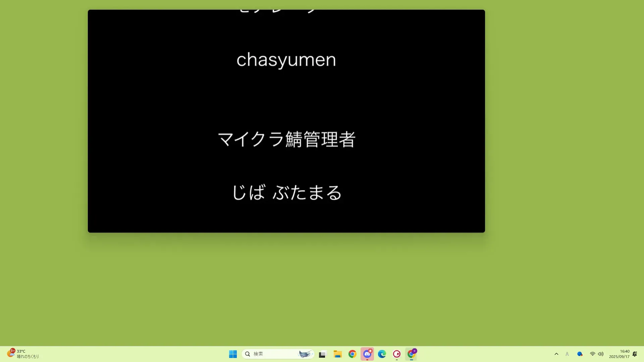Open Task View on the taskbar

323,354
